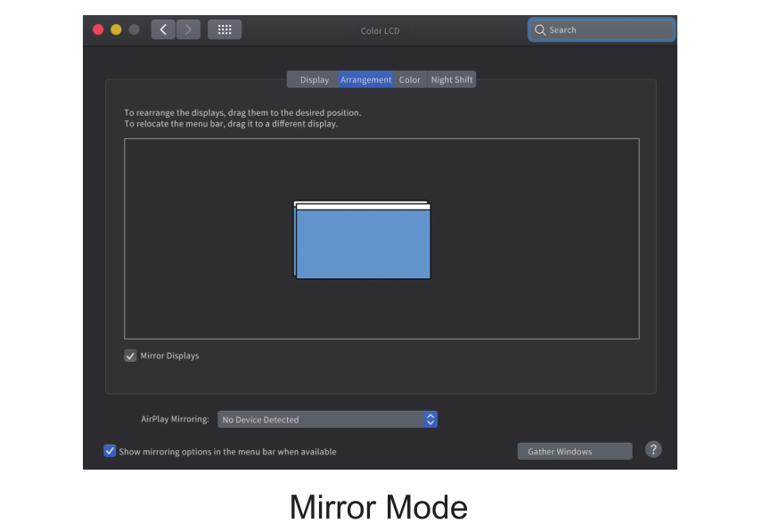Uncheck the Mirror Displays checkbox
The width and height of the screenshot is (762, 532).
pyautogui.click(x=130, y=356)
